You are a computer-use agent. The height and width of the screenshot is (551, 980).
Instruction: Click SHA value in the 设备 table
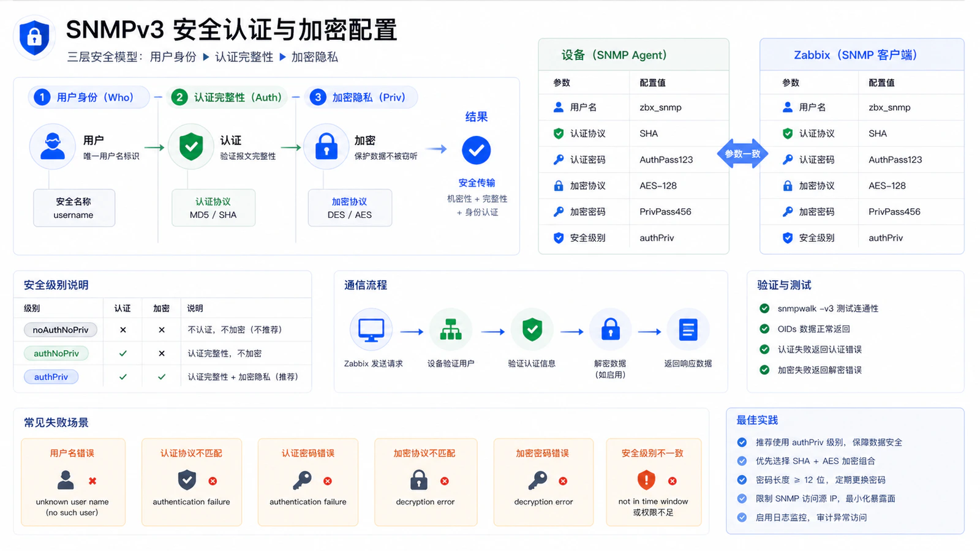coord(649,133)
